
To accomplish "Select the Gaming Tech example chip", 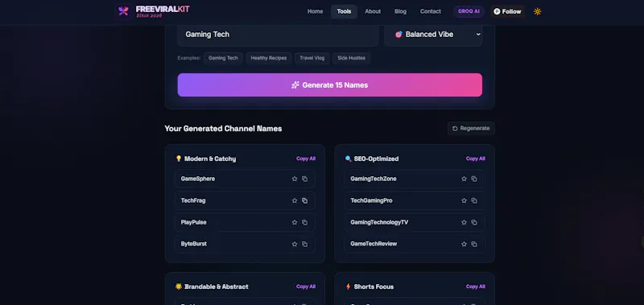I will [x=223, y=58].
